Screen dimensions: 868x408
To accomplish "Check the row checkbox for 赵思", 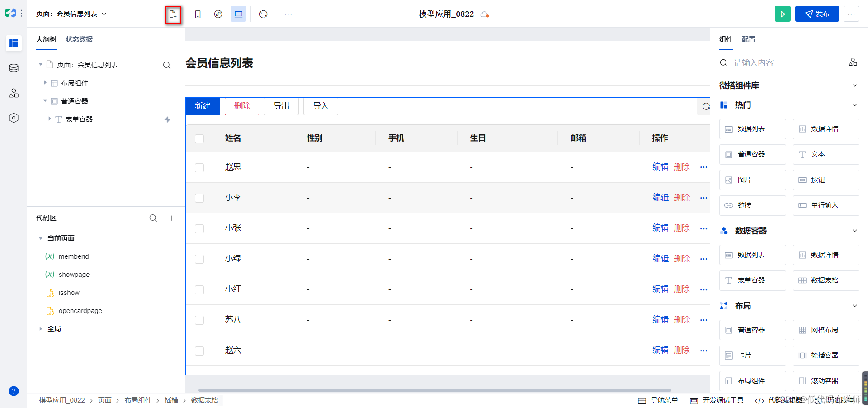I will [199, 168].
